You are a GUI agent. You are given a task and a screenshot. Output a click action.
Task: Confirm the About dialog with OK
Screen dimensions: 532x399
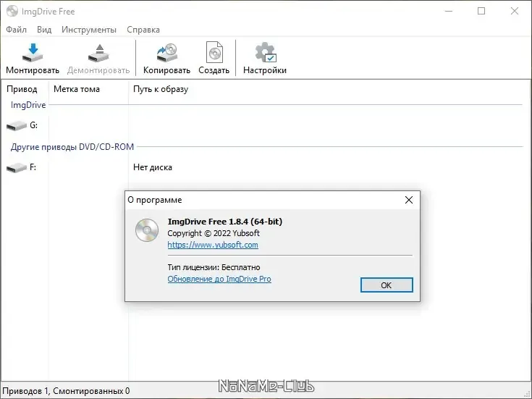(387, 285)
